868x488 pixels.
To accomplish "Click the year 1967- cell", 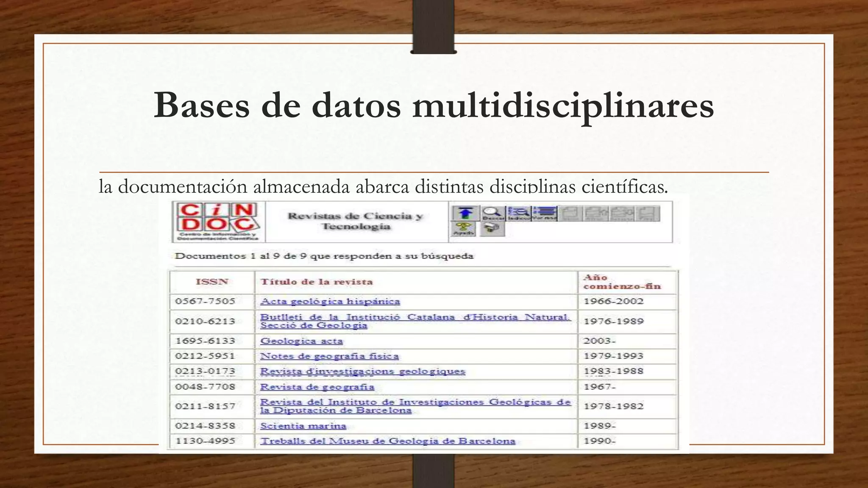I will click(x=628, y=387).
